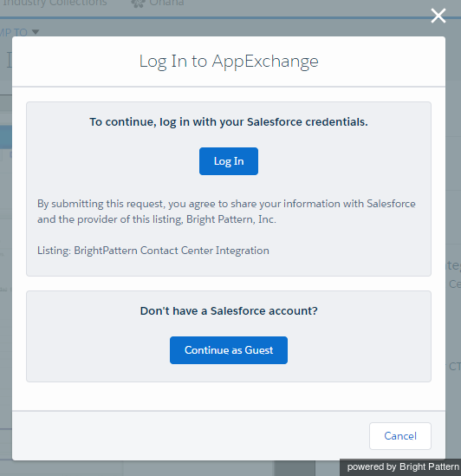Click the information sharing agreement paragraph

226,212
